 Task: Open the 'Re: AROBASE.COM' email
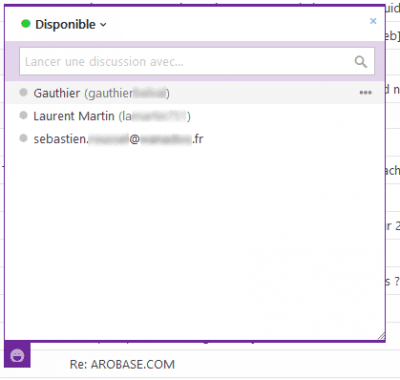click(x=122, y=364)
